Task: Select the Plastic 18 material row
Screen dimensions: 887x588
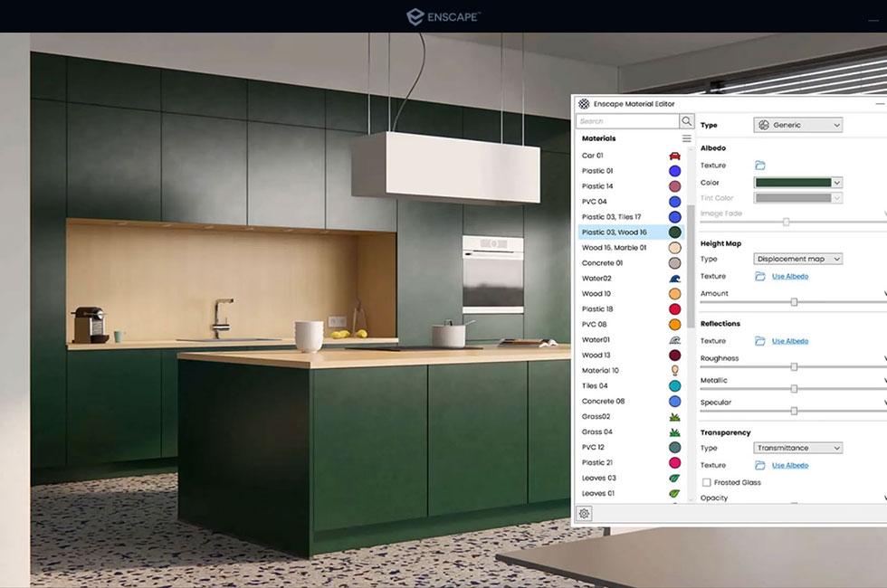Action: point(631,309)
